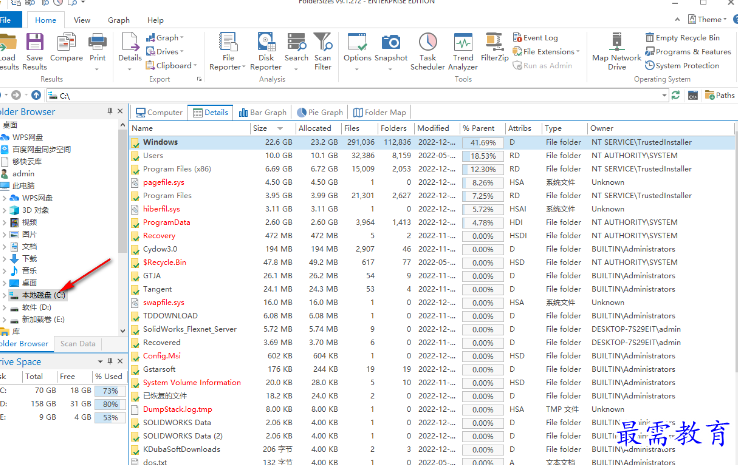The image size is (738, 465).
Task: Toggle checkbox for Cydow3.0 row
Action: [136, 249]
